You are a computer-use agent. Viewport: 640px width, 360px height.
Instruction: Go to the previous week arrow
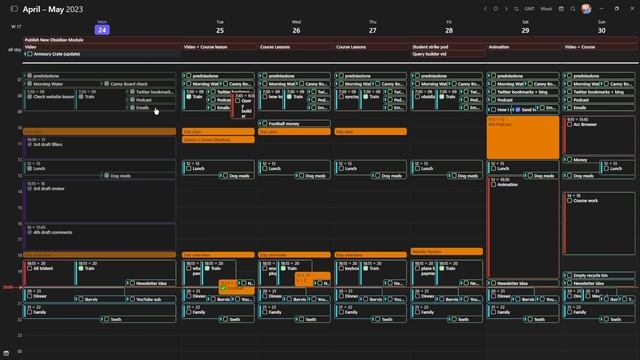(x=485, y=9)
